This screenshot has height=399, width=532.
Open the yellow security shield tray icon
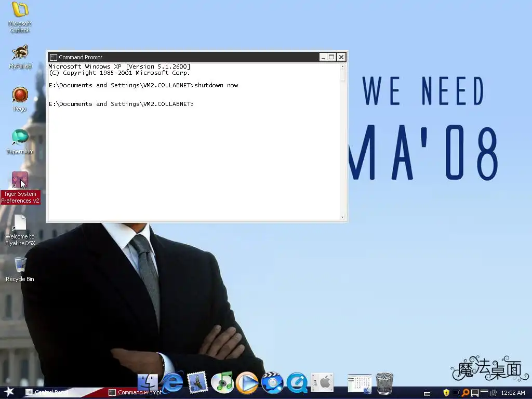[446, 393]
